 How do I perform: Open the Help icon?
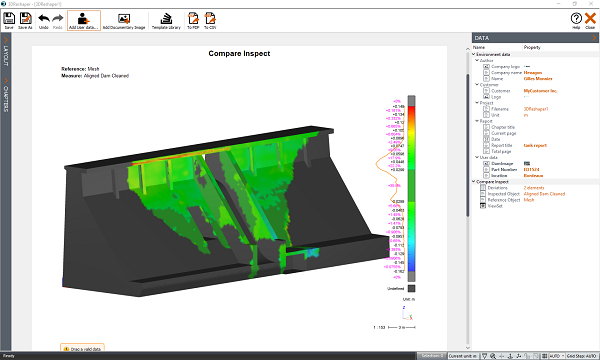576,20
